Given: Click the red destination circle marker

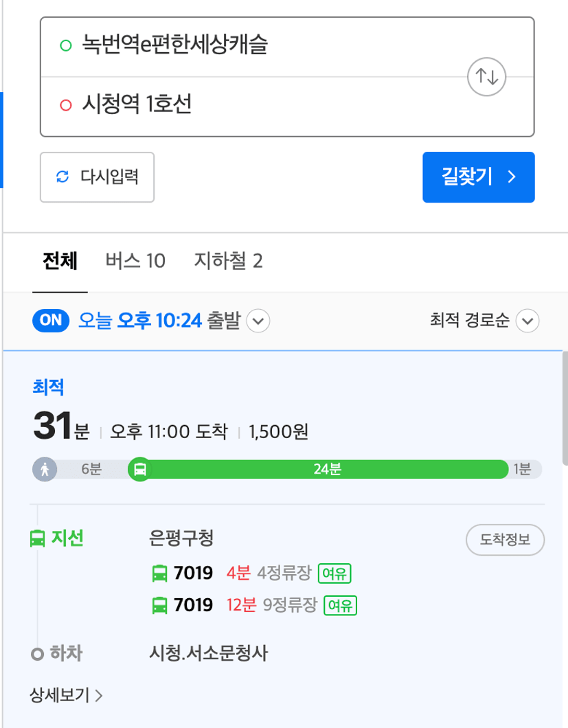Looking at the screenshot, I should (x=66, y=105).
